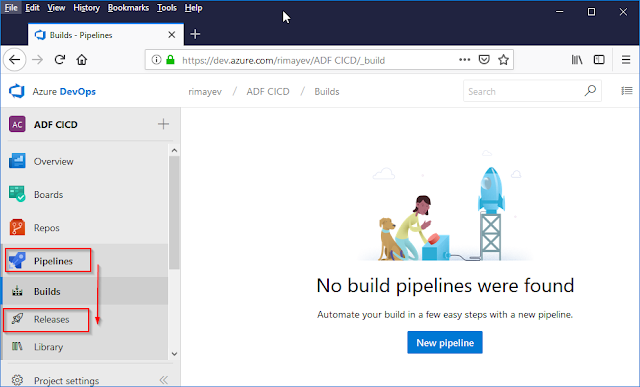Click the New pipeline button
This screenshot has height=387, width=640.
coord(445,343)
